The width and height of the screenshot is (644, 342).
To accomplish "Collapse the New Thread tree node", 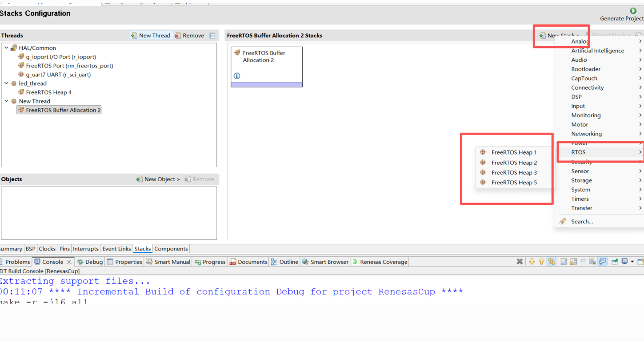I will point(6,101).
